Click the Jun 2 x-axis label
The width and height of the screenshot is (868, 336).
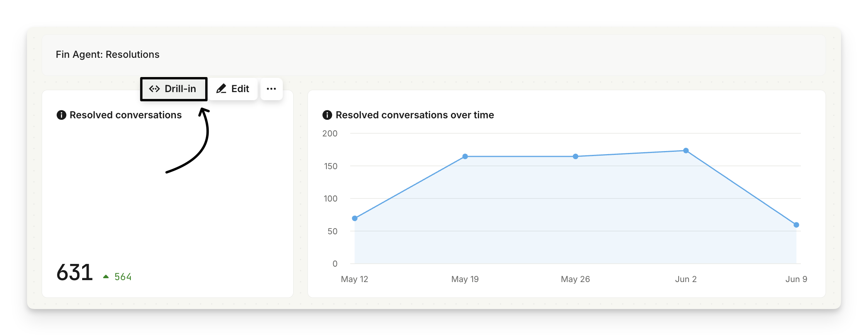686,279
